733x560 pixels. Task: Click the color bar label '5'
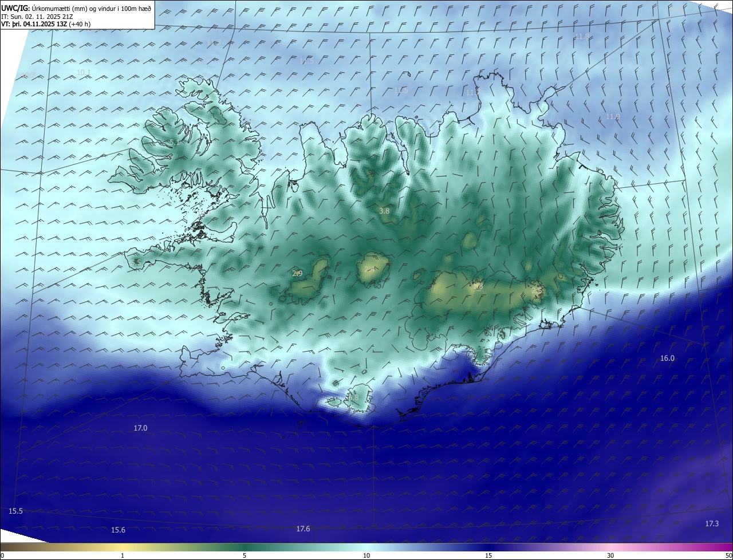[x=245, y=555]
